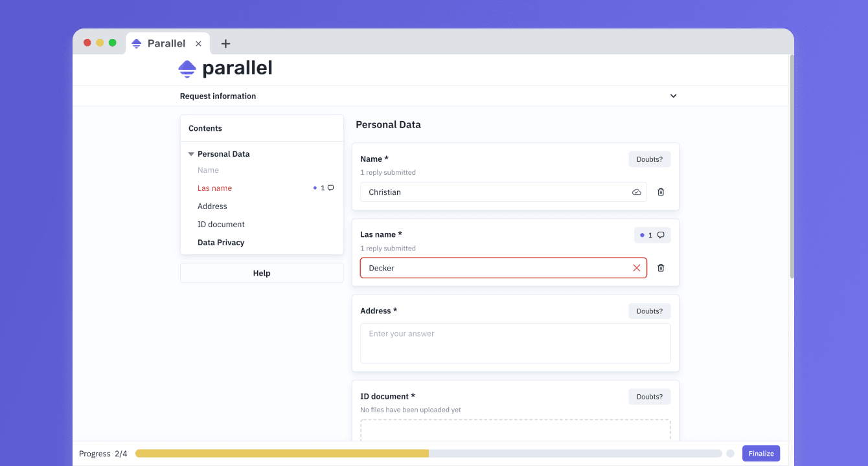
Task: Open a new browser tab with the plus icon
Action: point(225,43)
